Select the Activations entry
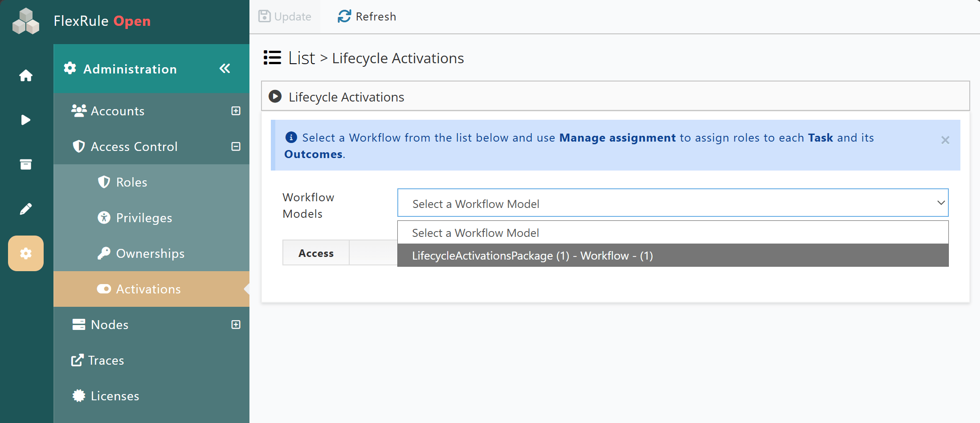The height and width of the screenshot is (423, 980). [151, 289]
